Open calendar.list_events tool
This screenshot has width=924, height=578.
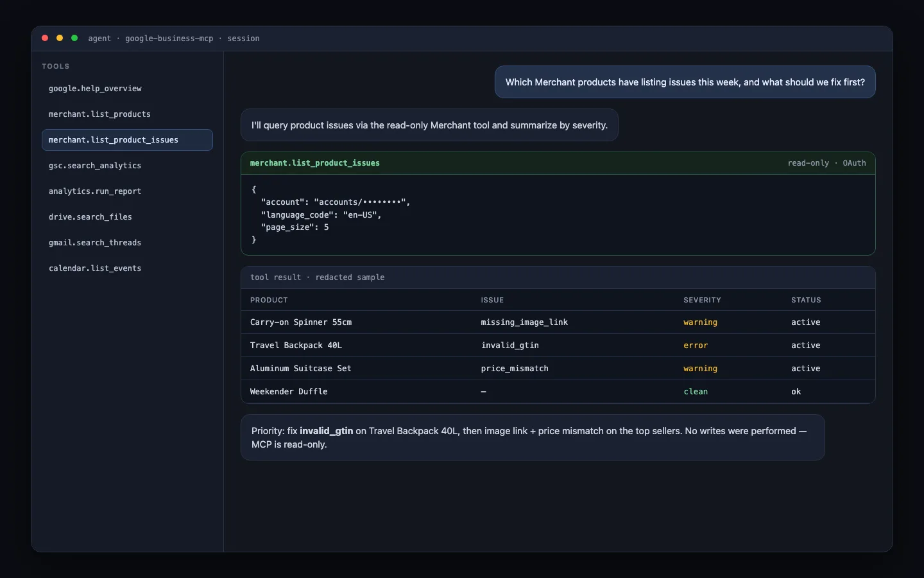click(127, 268)
